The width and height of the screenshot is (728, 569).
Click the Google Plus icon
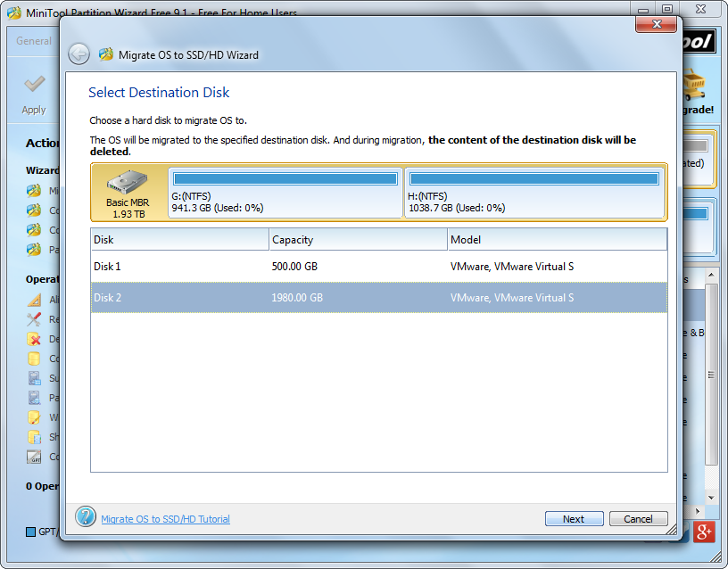703,532
